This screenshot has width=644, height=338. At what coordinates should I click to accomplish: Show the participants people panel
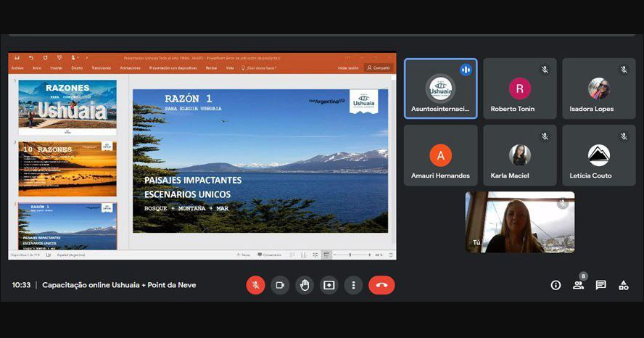coord(578,285)
